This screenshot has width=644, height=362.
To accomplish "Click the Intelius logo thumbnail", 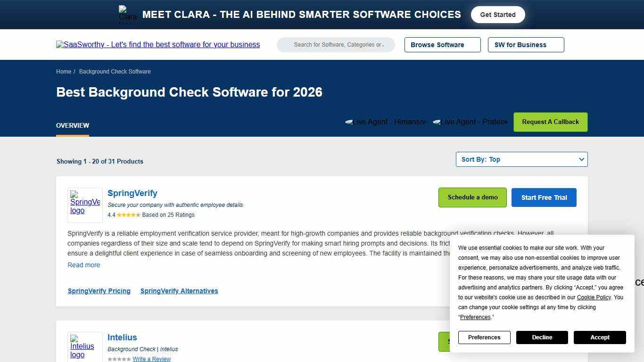I will [85, 347].
